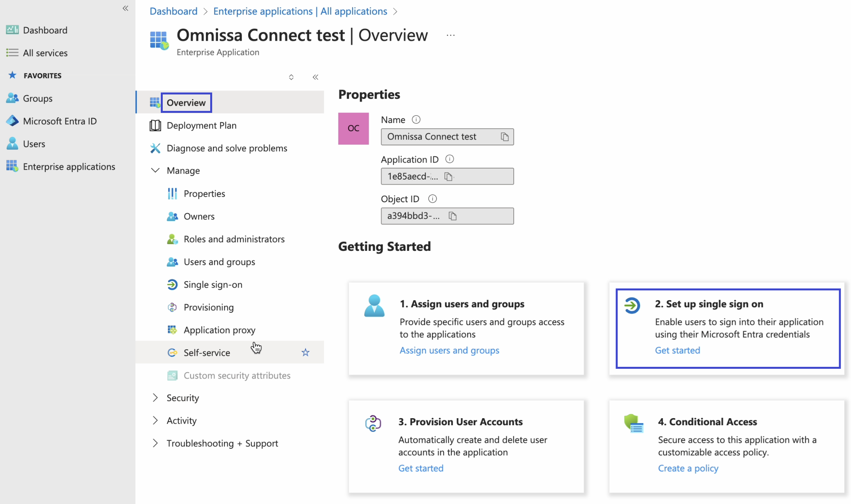
Task: Click the Diagnose and solve problems wrench icon
Action: (155, 148)
